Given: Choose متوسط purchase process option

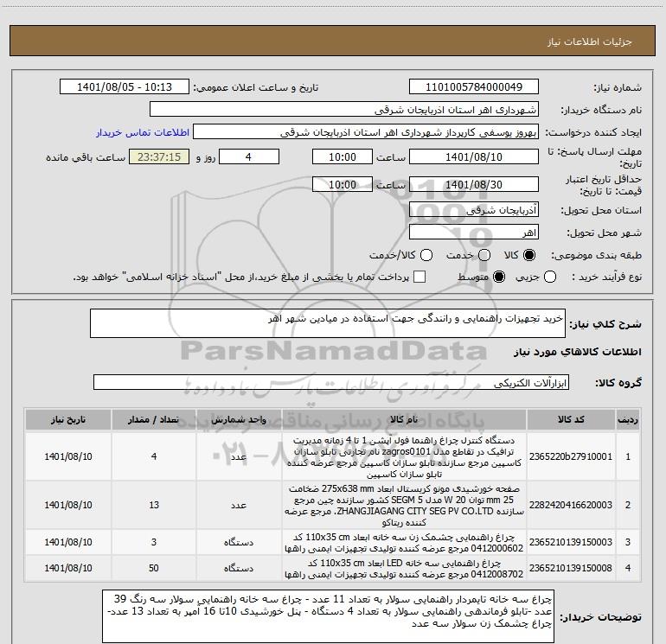Looking at the screenshot, I should 499,277.
